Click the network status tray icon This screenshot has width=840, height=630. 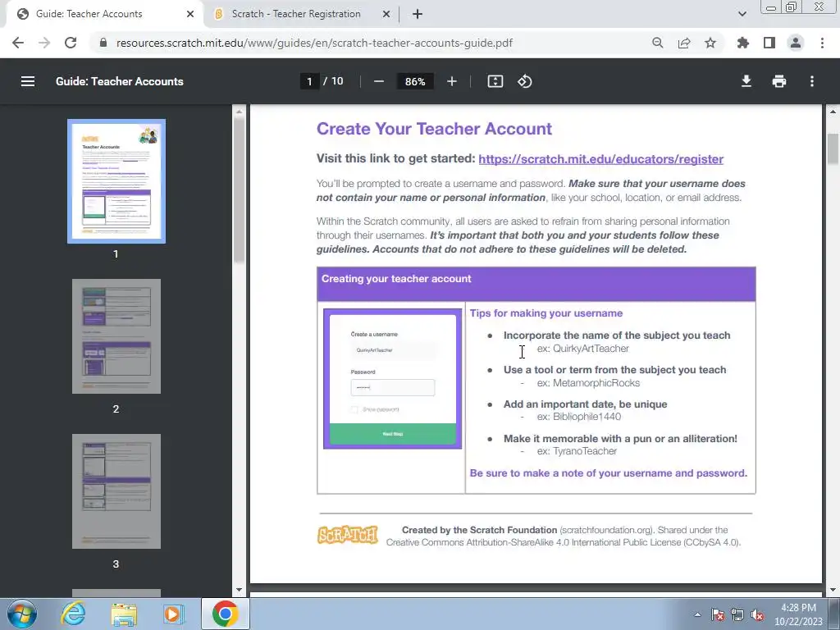pos(737,615)
